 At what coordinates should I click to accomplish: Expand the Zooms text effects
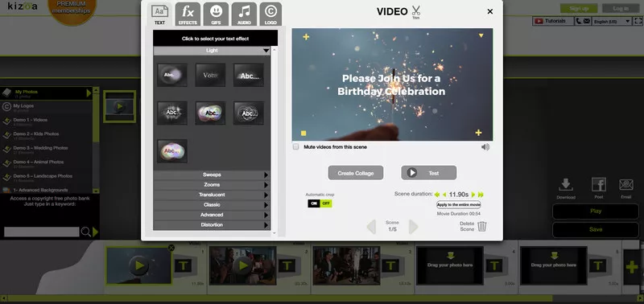pos(212,185)
